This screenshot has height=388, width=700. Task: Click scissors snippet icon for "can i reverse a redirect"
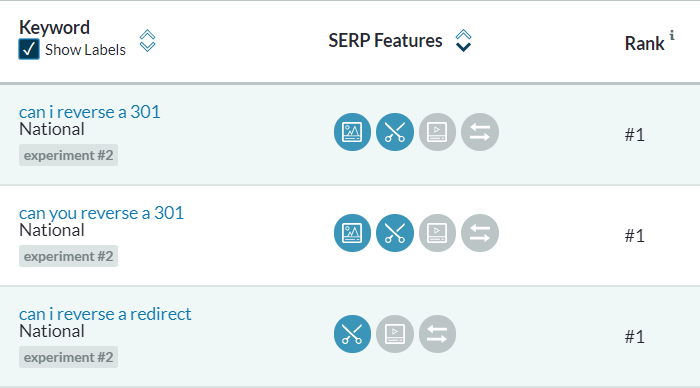352,334
